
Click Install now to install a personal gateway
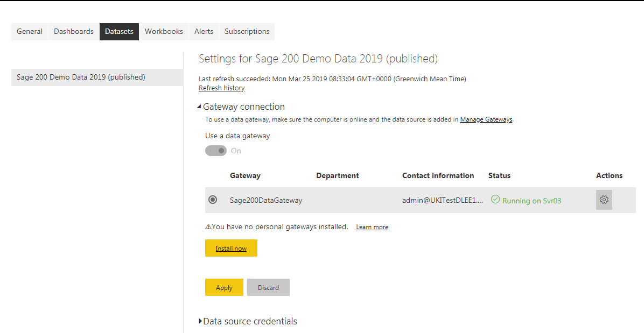tap(231, 248)
